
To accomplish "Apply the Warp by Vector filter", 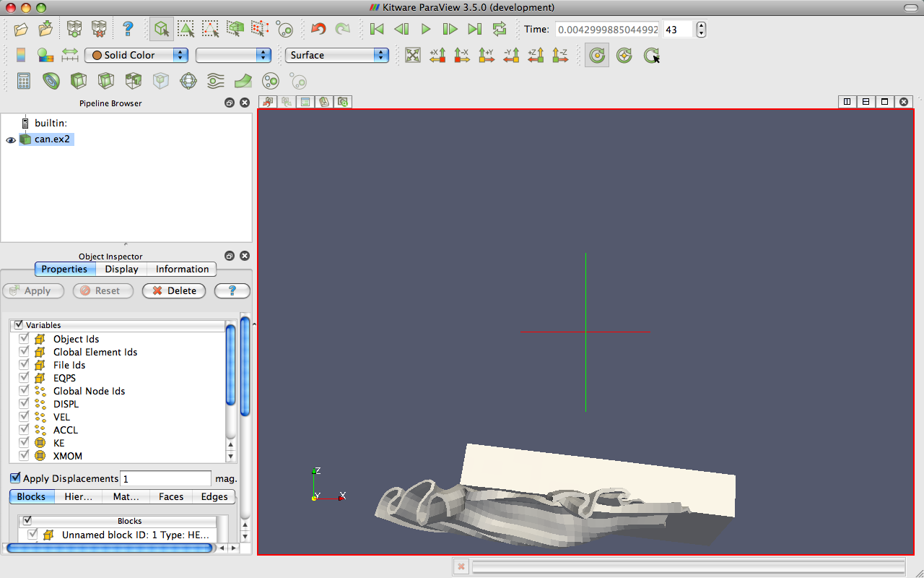I will 243,81.
